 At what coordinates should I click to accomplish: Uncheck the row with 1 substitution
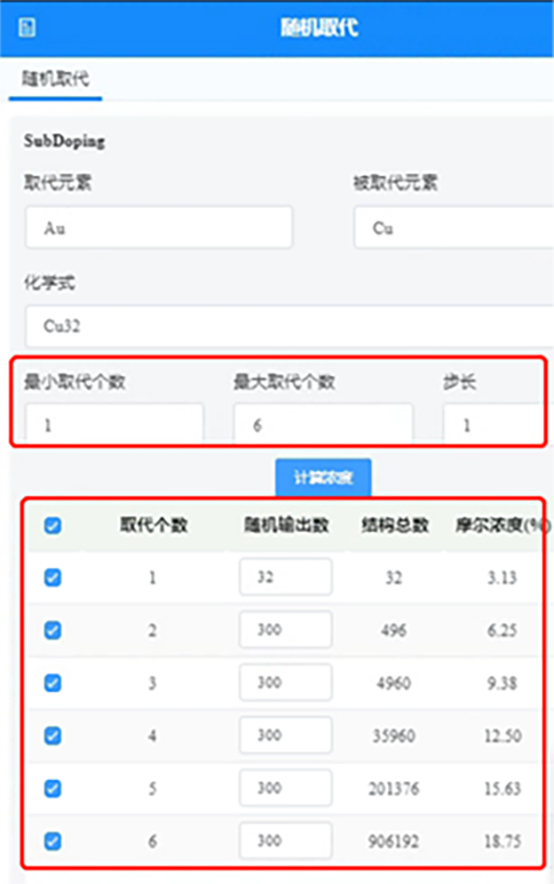[x=52, y=577]
